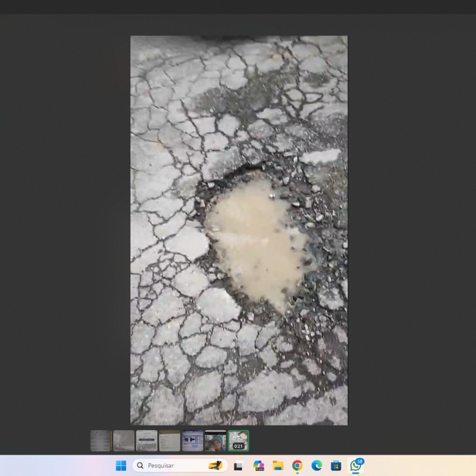Play the pothole video in the viewer
This screenshot has height=476, width=476.
click(239, 230)
